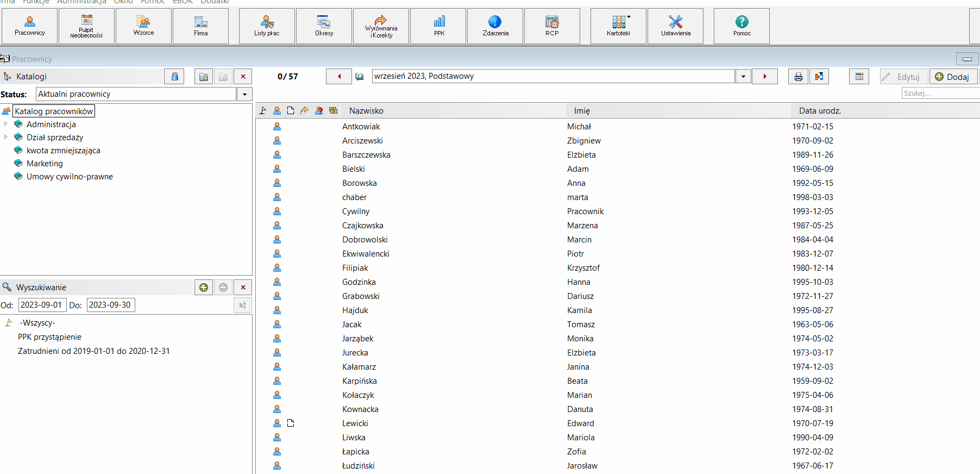Image resolution: width=980 pixels, height=474 pixels.
Task: Open Listy płac module
Action: tap(267, 26)
